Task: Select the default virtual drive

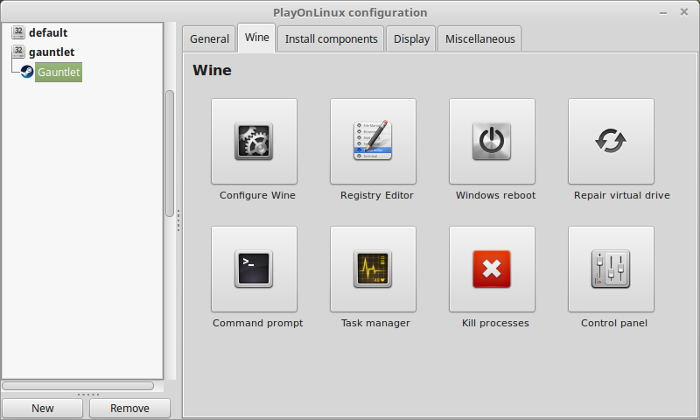Action: 48,33
